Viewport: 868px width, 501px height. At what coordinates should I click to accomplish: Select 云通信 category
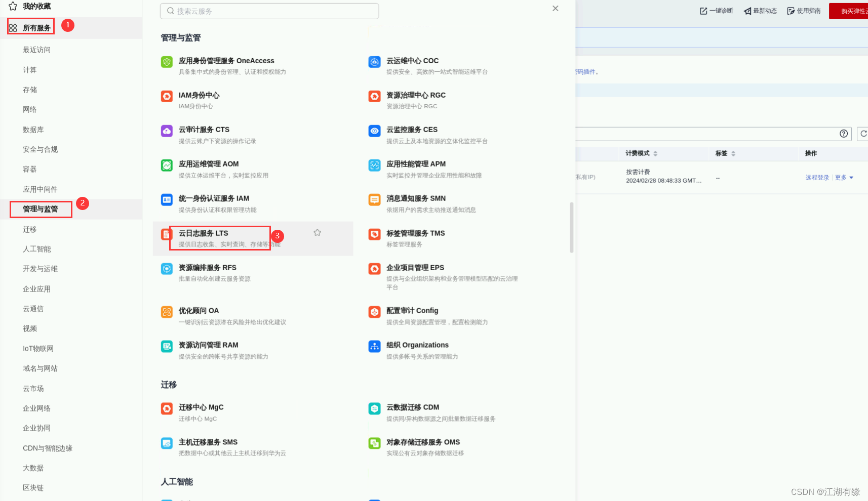click(x=33, y=309)
